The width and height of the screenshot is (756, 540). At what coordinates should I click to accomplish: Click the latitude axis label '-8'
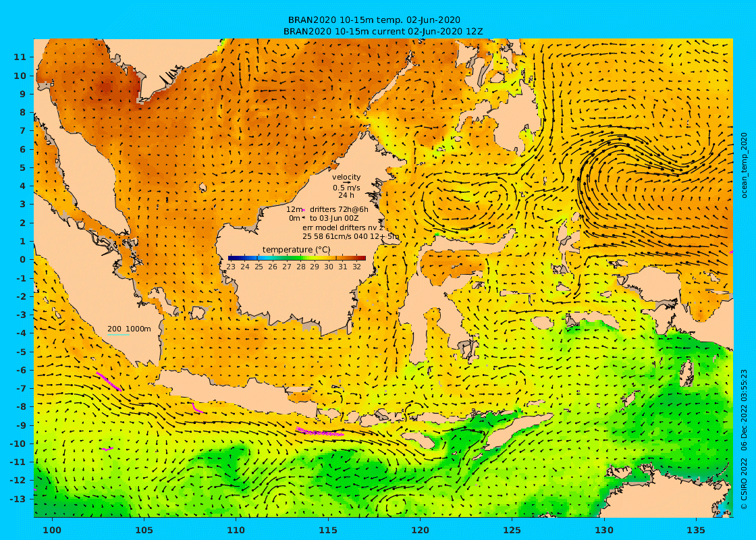click(21, 407)
